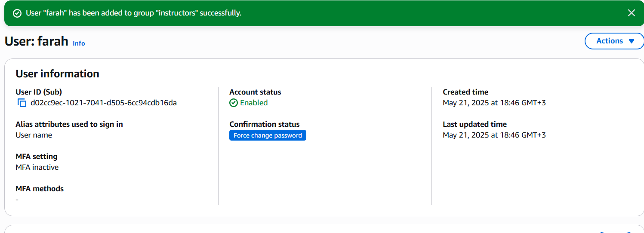
Task: Click the Account status label
Action: 255,92
